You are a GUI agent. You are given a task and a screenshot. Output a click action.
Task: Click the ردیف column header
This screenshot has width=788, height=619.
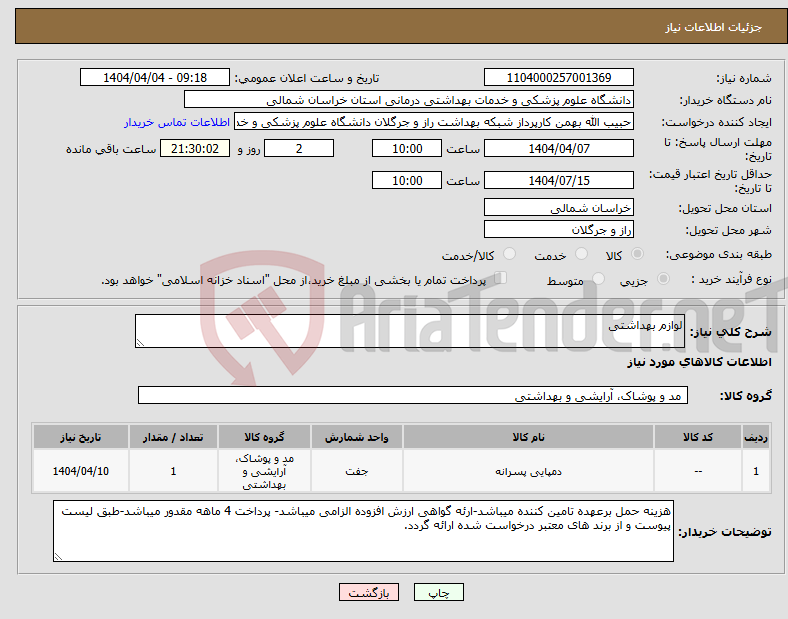coord(756,437)
